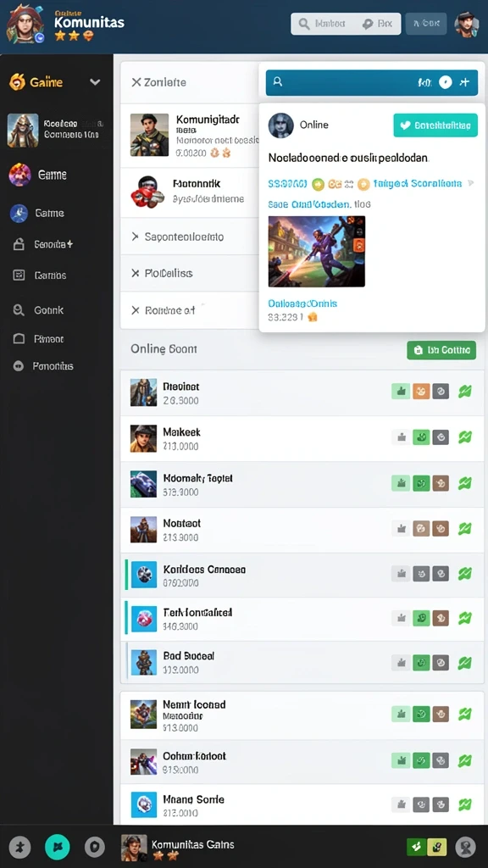Like the Nosteot row with thumbs-up
Viewport: 488px width, 868px height.
coord(401,528)
